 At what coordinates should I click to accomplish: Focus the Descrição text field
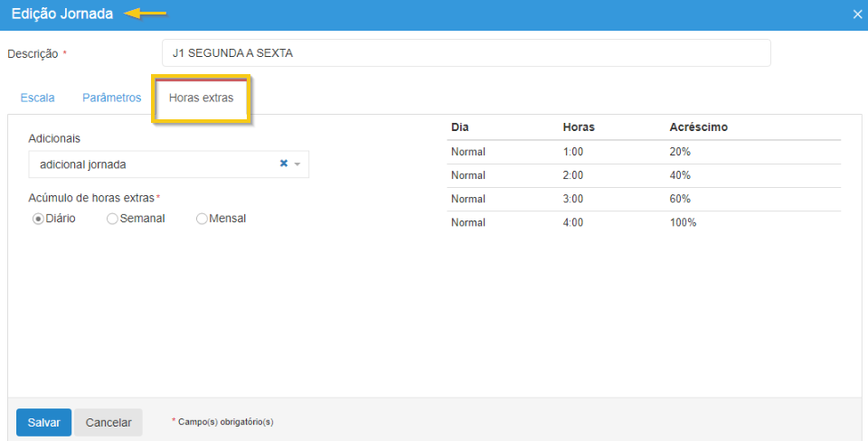(466, 53)
